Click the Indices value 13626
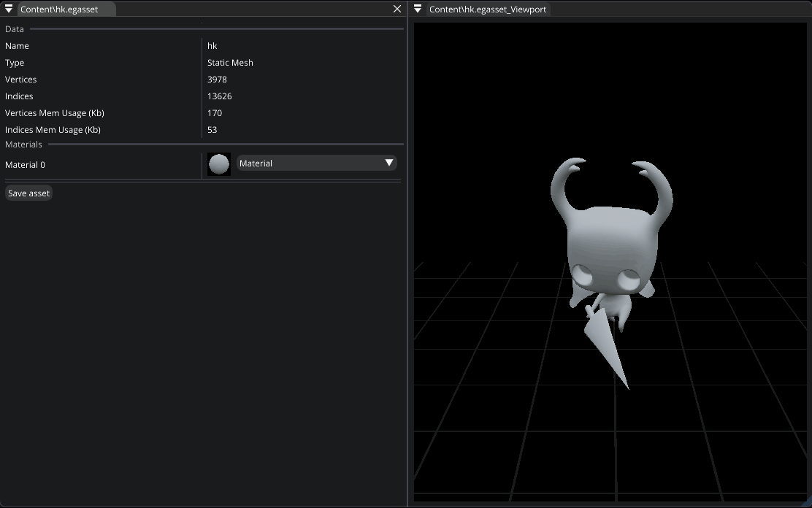The width and height of the screenshot is (812, 508). click(220, 96)
